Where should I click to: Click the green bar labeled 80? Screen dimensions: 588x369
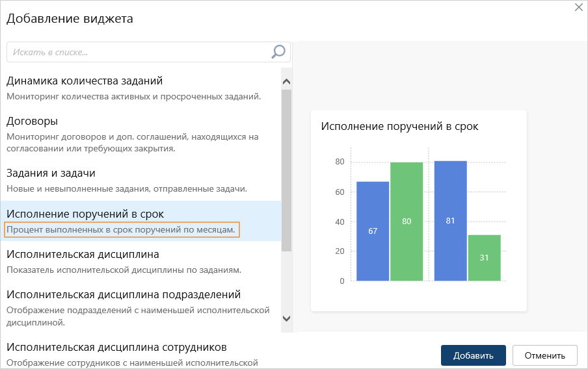pyautogui.click(x=407, y=222)
